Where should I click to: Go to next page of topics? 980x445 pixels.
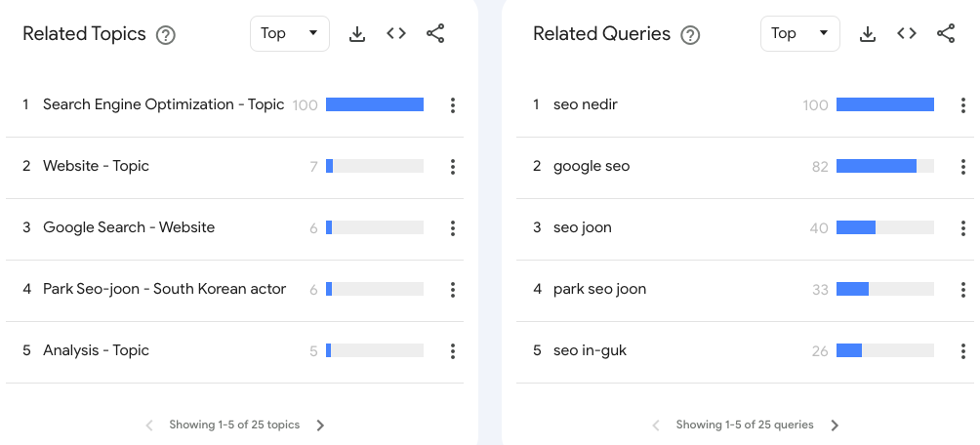click(320, 425)
